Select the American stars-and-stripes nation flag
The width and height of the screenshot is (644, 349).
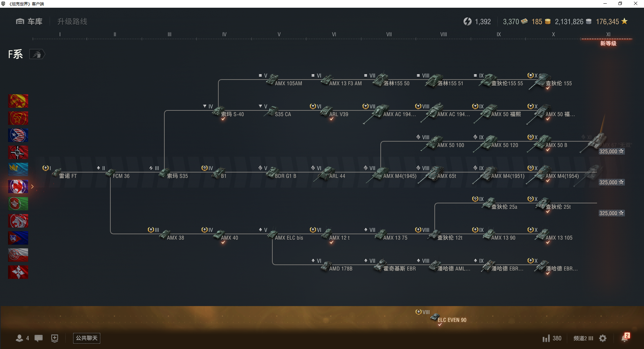(x=18, y=135)
